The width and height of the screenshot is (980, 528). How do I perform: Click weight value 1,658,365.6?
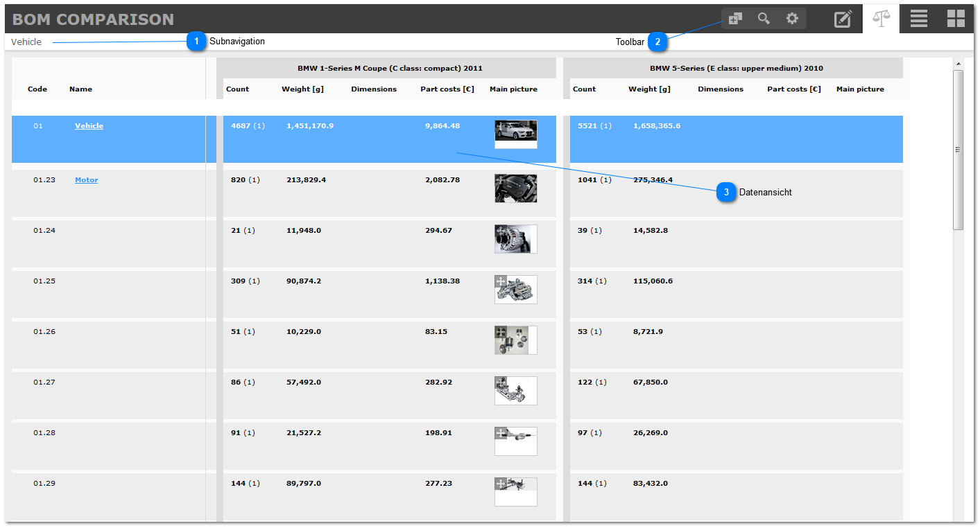[657, 125]
